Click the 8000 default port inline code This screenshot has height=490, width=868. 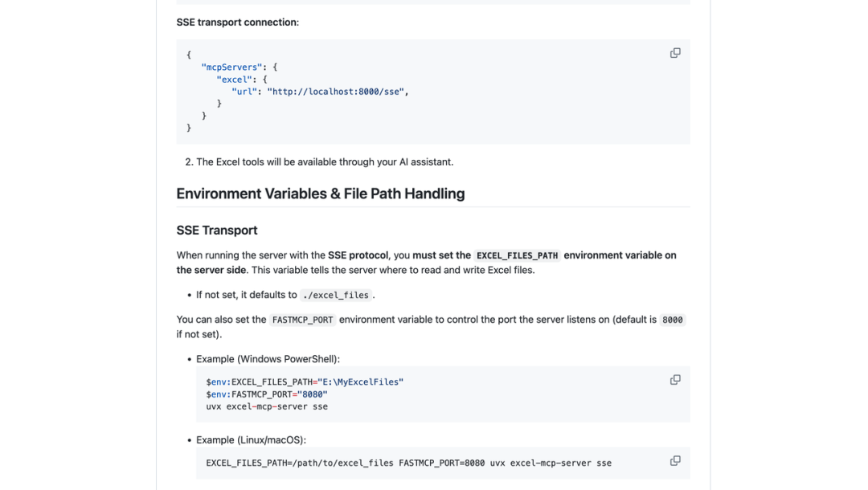pyautogui.click(x=672, y=320)
